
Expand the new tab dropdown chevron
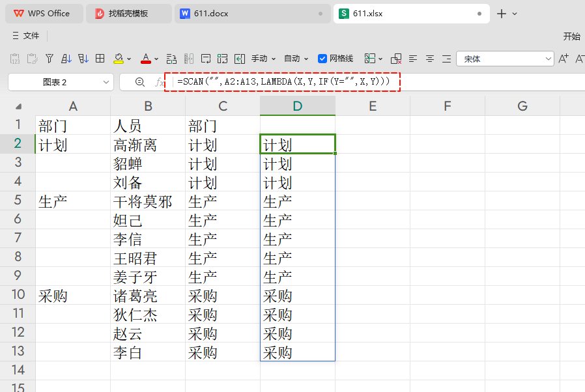(x=515, y=14)
